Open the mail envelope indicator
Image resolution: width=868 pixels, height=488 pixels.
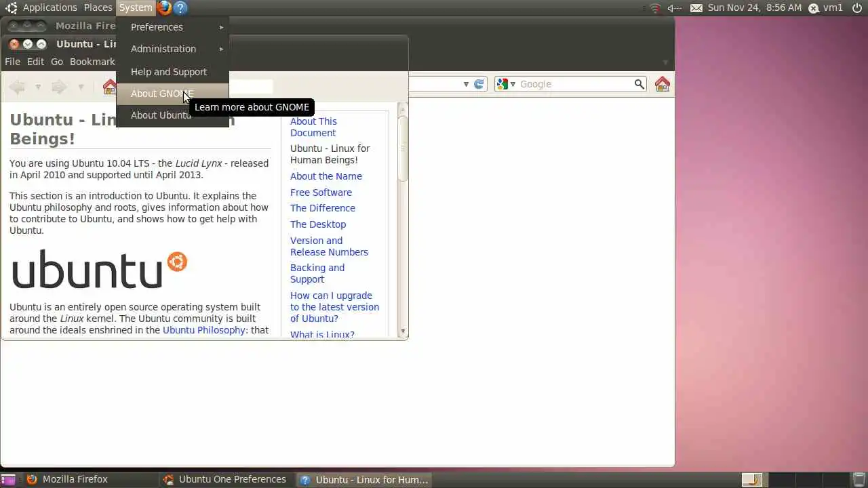696,8
